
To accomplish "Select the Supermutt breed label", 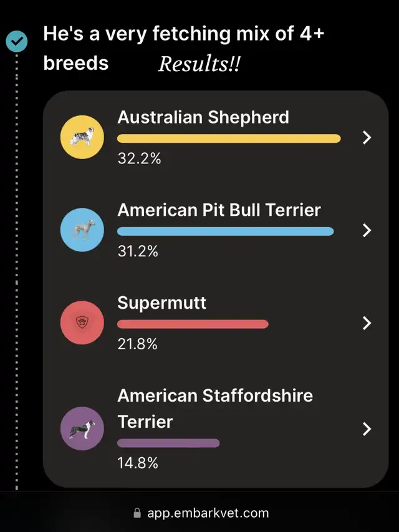I will [x=161, y=303].
